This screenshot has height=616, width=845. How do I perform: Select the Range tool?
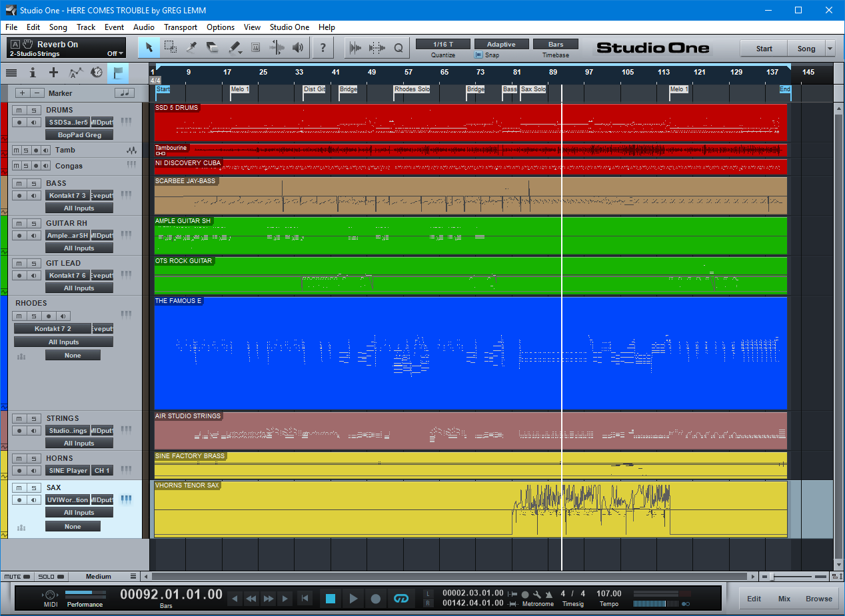point(171,47)
